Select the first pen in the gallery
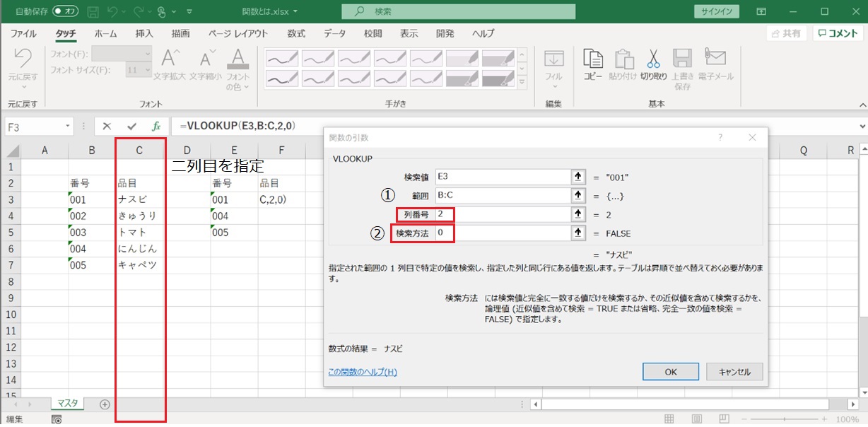The width and height of the screenshot is (868, 427). [281, 57]
